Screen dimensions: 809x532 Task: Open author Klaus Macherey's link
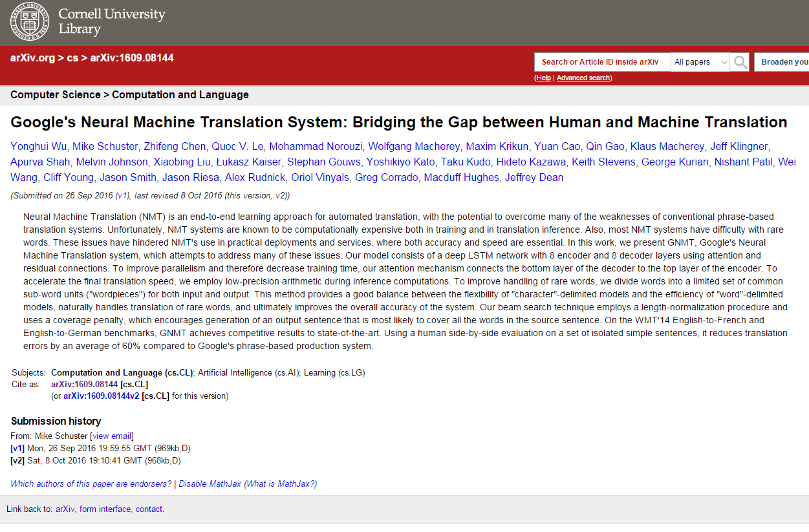tap(667, 146)
